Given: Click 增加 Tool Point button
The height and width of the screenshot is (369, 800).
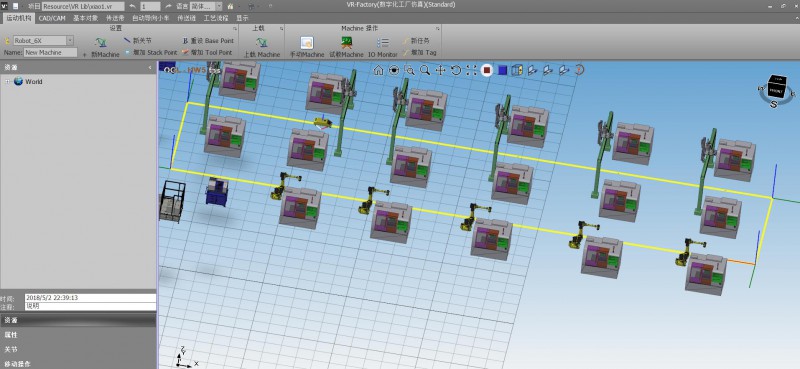Looking at the screenshot, I should pos(207,52).
